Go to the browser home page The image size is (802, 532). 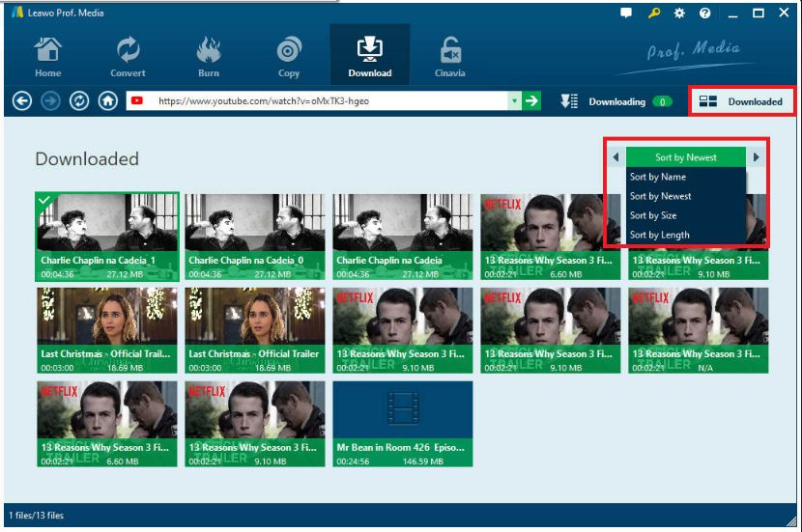coord(108,100)
